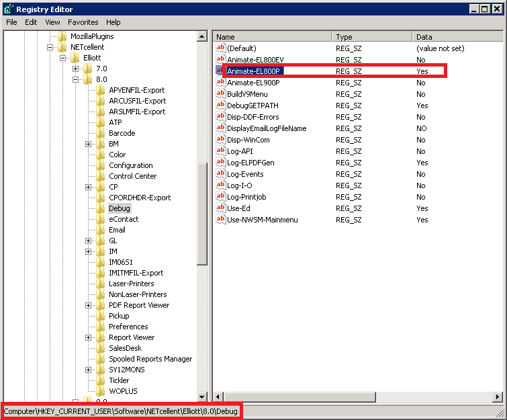Select the WOPLUS key
The width and height of the screenshot is (507, 420).
(x=123, y=391)
